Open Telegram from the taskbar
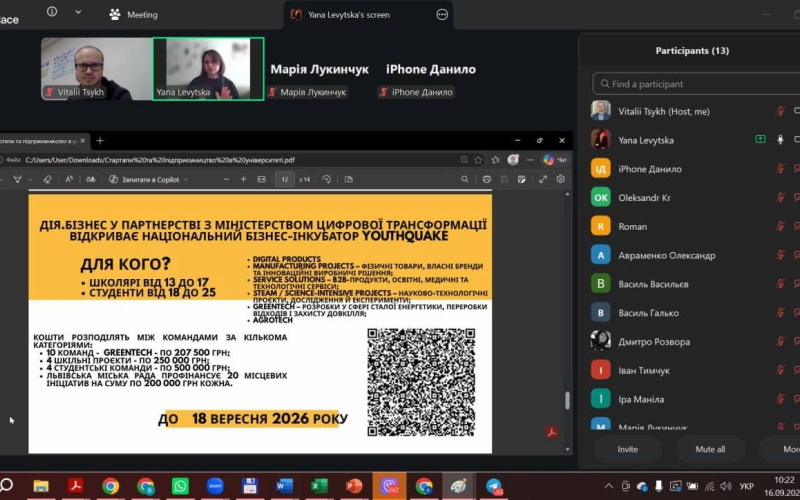800x500 pixels. pos(493,486)
